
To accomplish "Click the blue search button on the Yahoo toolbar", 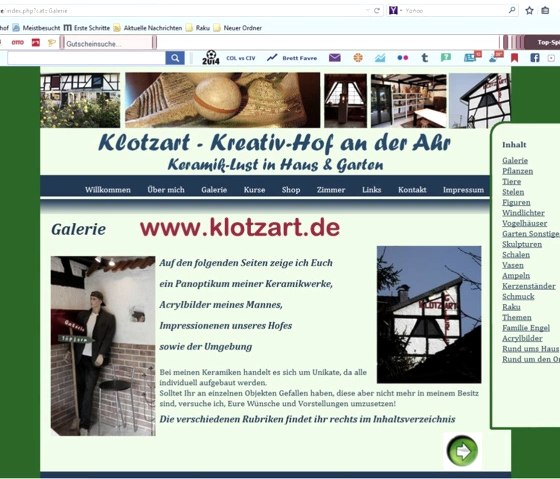I will [175, 58].
